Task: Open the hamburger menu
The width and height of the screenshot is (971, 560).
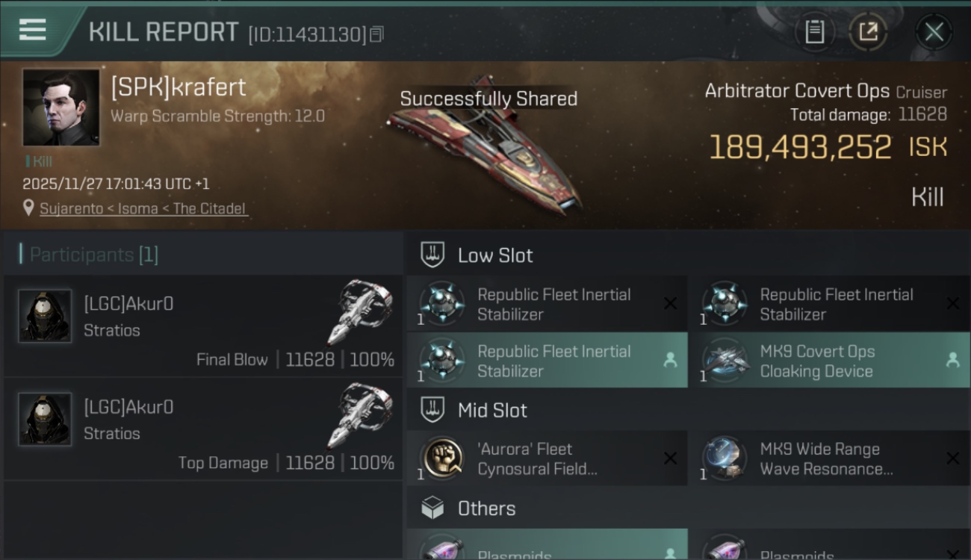Action: [x=32, y=30]
